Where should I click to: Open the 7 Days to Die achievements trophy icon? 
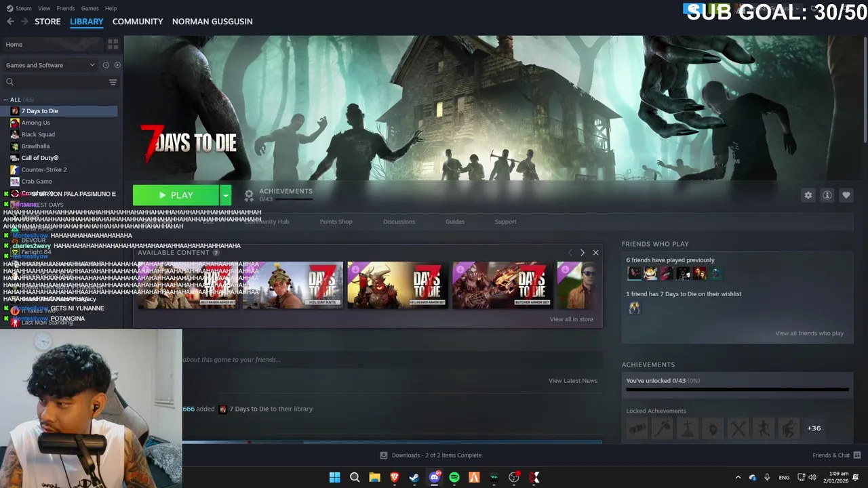click(249, 195)
